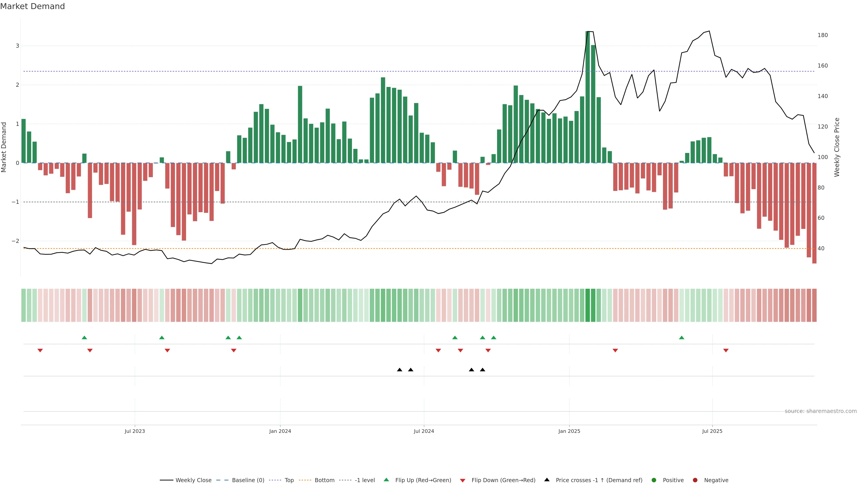Click the black Price crosses -1 legend triangle

point(547,480)
